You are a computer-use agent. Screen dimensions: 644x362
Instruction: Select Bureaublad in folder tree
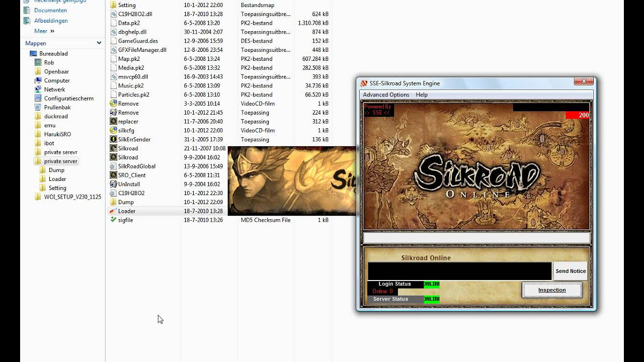point(53,54)
